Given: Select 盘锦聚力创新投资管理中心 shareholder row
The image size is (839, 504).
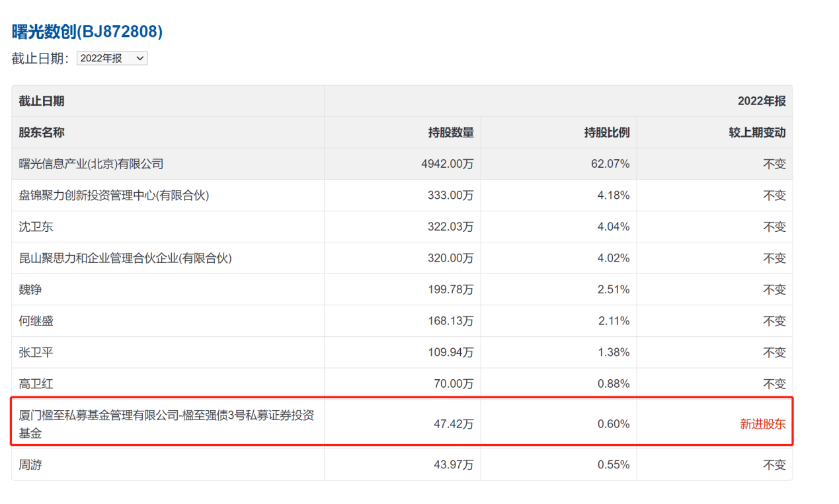Looking at the screenshot, I should coord(114,195).
